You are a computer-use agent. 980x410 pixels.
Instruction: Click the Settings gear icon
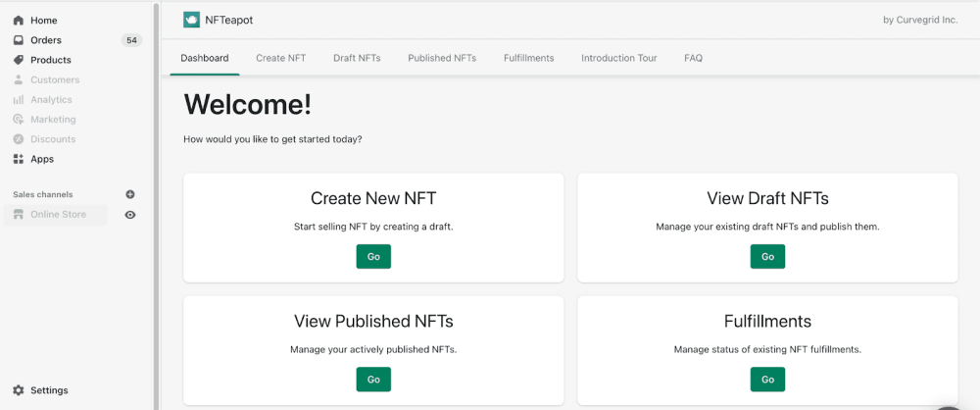point(19,390)
